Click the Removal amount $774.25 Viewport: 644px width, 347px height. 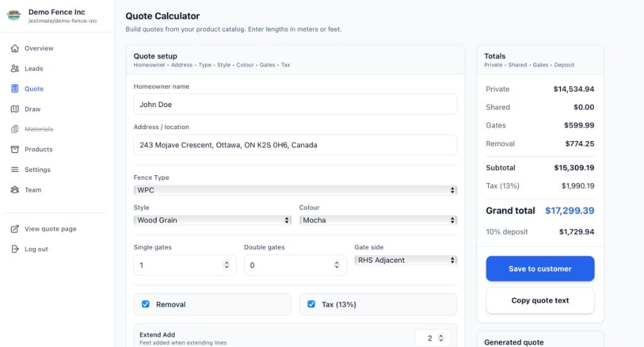click(579, 144)
